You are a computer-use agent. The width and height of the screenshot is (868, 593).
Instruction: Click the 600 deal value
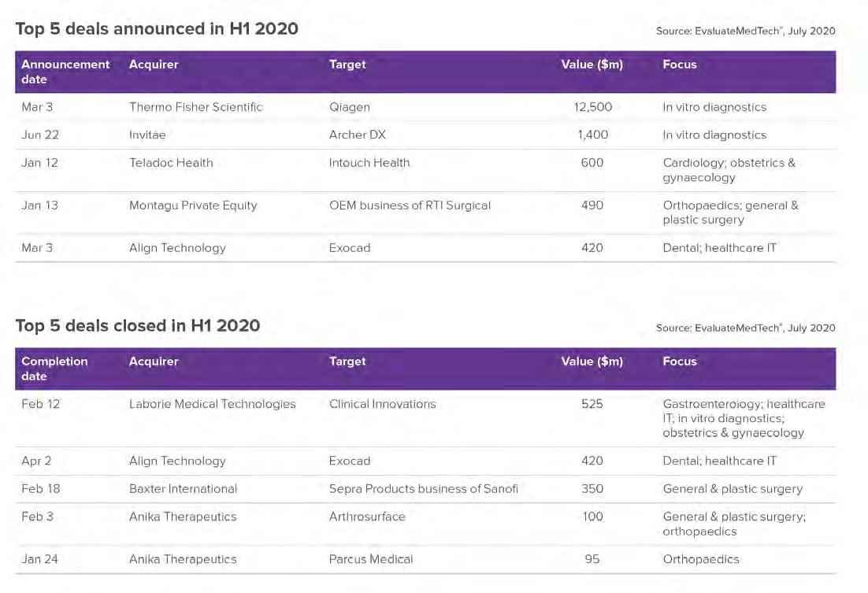click(592, 163)
